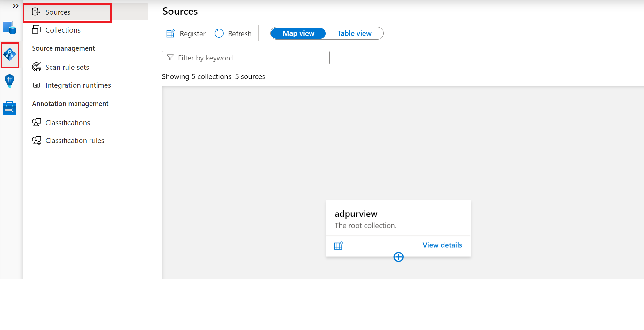This screenshot has width=644, height=330.
Task: Toggle the navigation pane with the double-chevron
Action: (15, 5)
